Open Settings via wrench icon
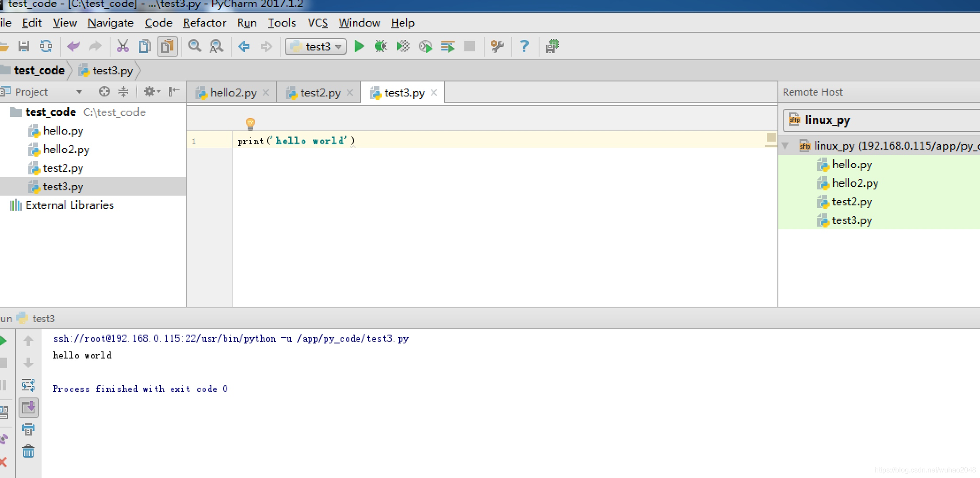Screen dimensions: 980x478 (x=497, y=46)
